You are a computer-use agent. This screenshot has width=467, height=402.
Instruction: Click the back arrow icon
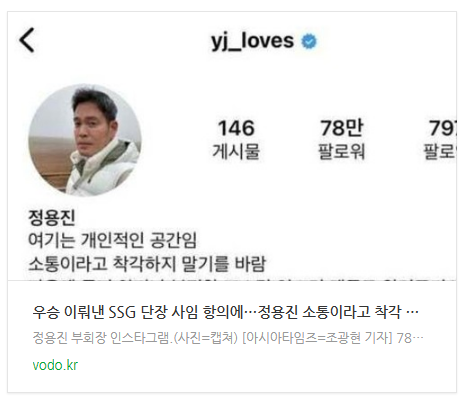(27, 40)
